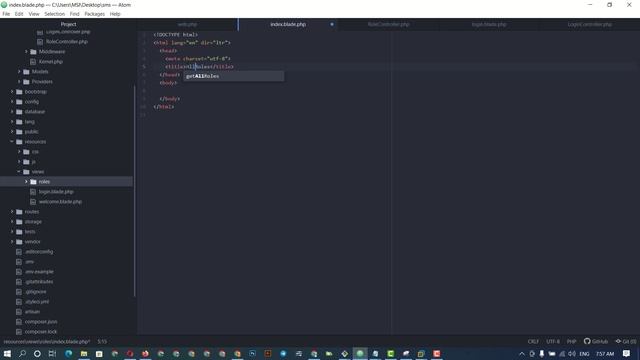The height and width of the screenshot is (360, 640).
Task: Open the composer.json file
Action: tap(41, 322)
